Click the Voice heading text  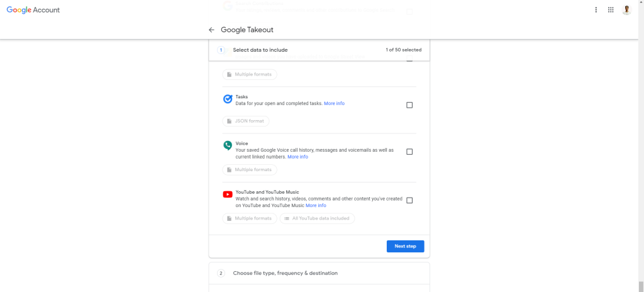click(242, 143)
